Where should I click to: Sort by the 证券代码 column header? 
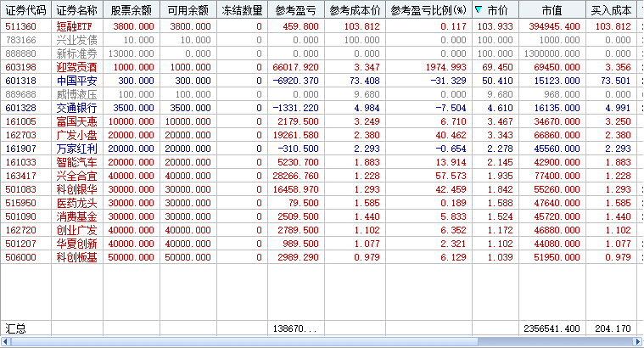(25, 10)
